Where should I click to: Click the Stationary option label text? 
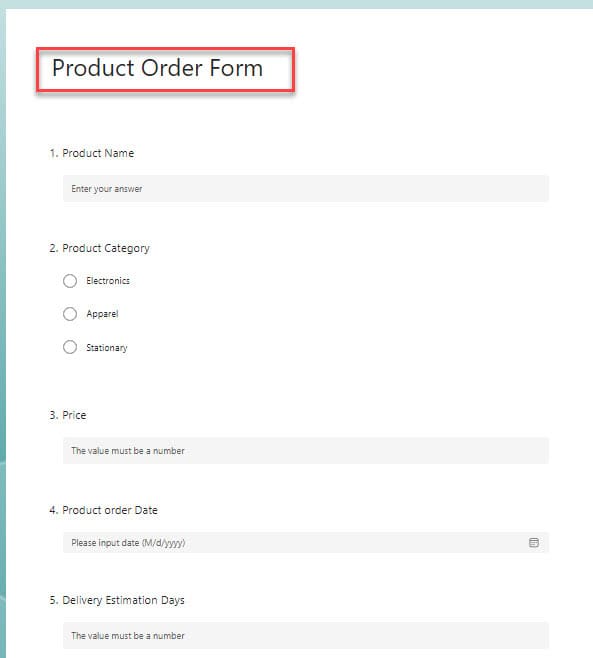click(x=107, y=347)
